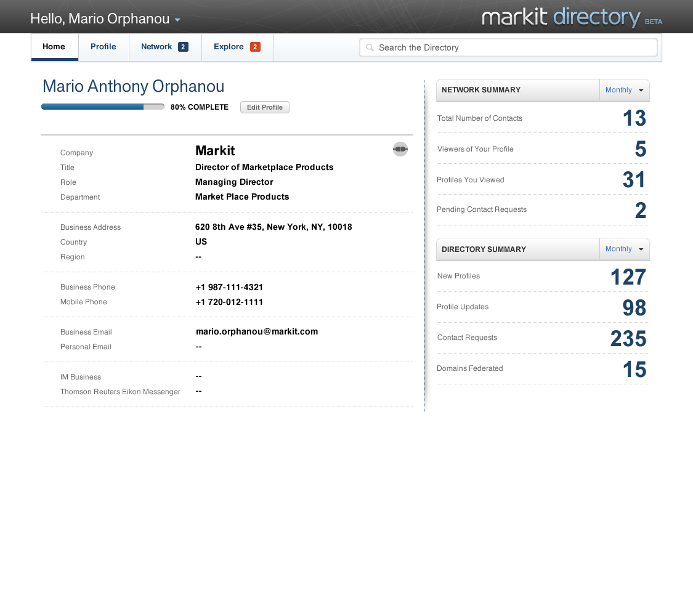Click the link icon beside Markit company

400,149
